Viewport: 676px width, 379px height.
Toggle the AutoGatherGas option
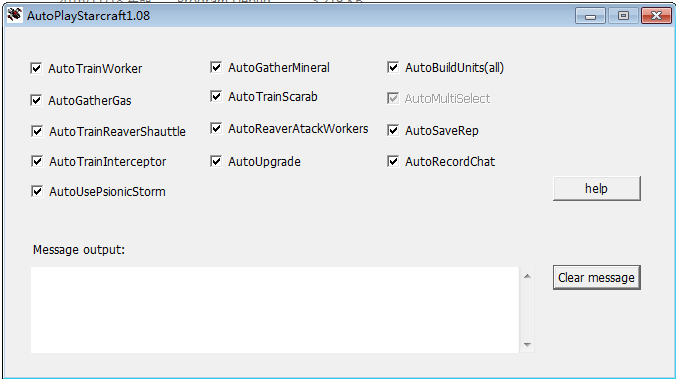(x=36, y=100)
